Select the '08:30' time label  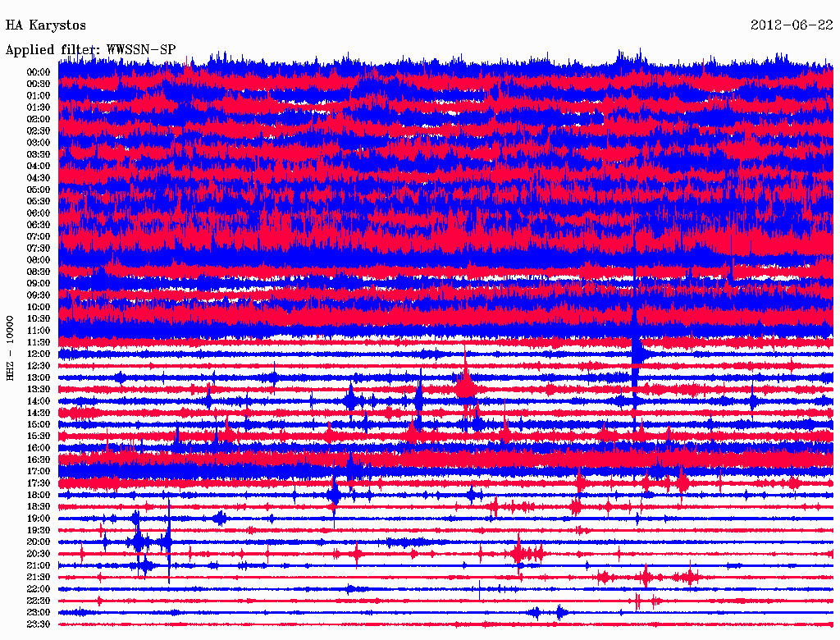(39, 272)
